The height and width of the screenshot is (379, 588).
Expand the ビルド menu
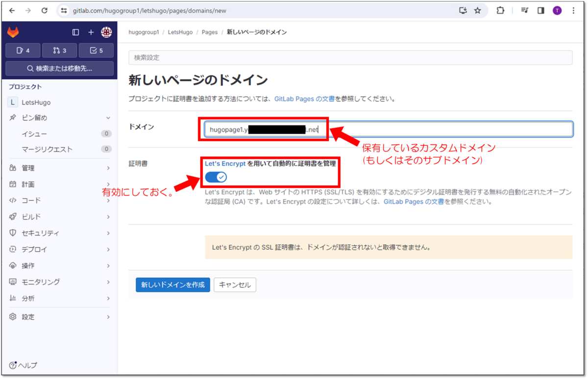pyautogui.click(x=59, y=217)
